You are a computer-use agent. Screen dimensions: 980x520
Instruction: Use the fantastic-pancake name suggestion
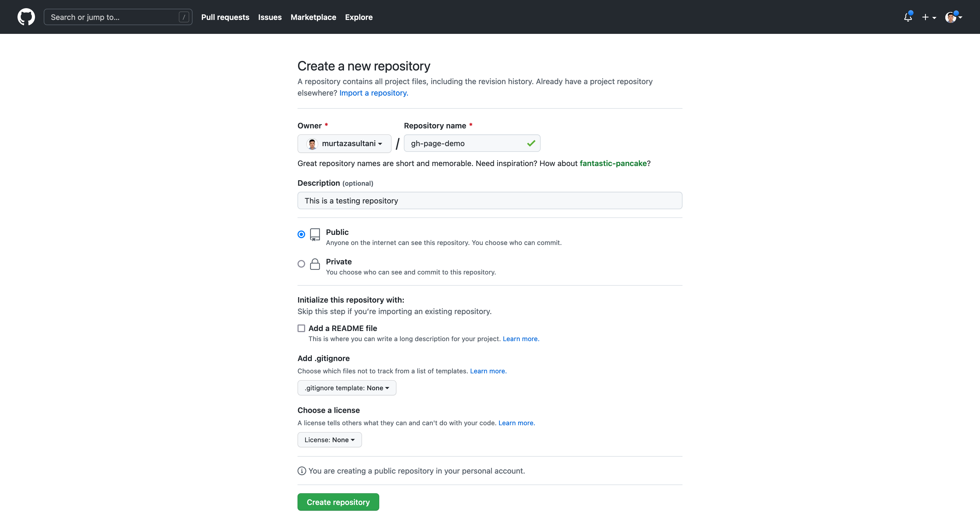coord(613,163)
